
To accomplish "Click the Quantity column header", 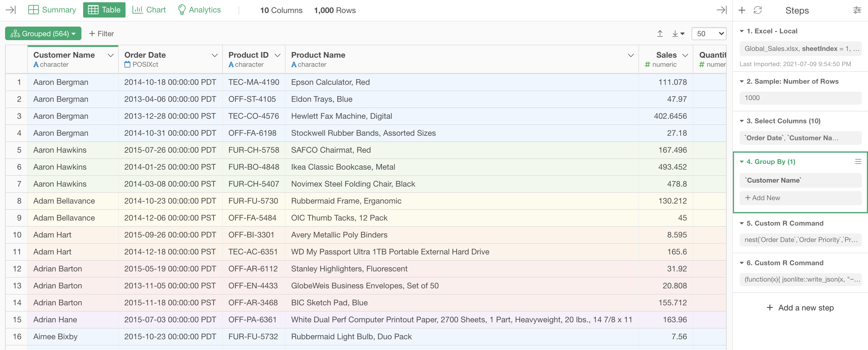I will point(710,59).
